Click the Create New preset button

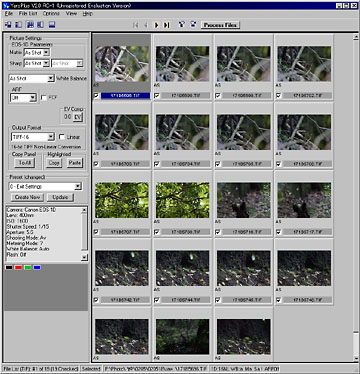tap(27, 197)
